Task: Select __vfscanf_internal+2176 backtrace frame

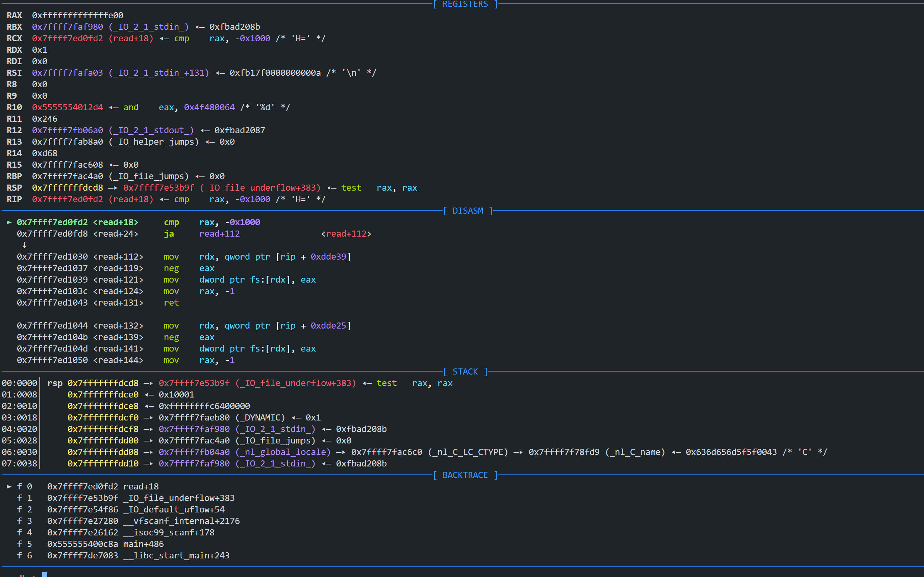Action: coord(181,521)
